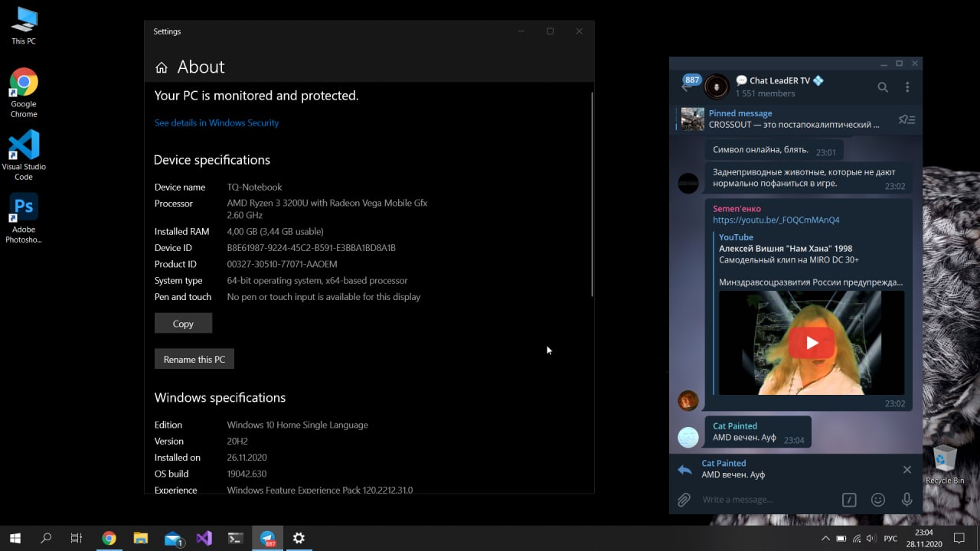This screenshot has width=980, height=551.
Task: Click the 887 unread counter badge
Action: 692,80
